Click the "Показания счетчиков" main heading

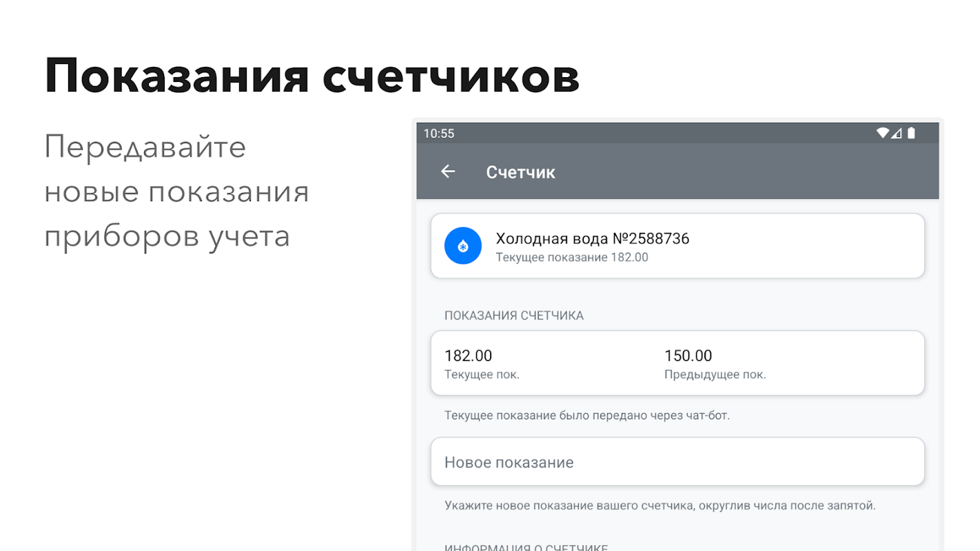pos(312,75)
